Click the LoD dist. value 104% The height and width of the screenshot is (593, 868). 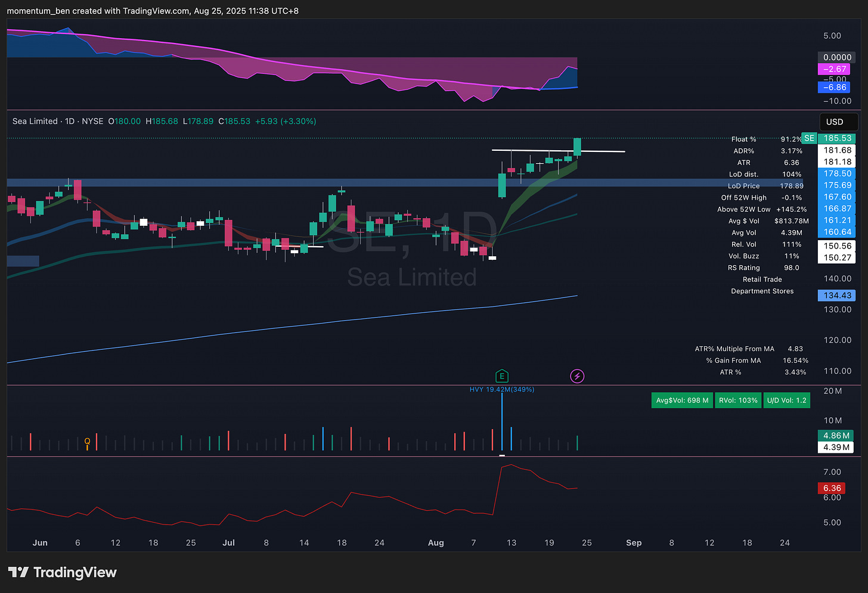pyautogui.click(x=792, y=174)
